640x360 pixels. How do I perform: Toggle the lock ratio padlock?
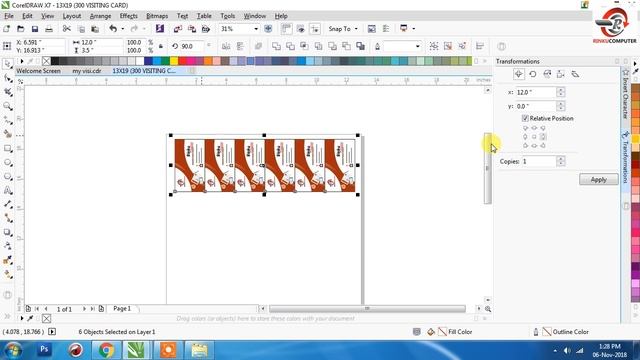pos(161,46)
